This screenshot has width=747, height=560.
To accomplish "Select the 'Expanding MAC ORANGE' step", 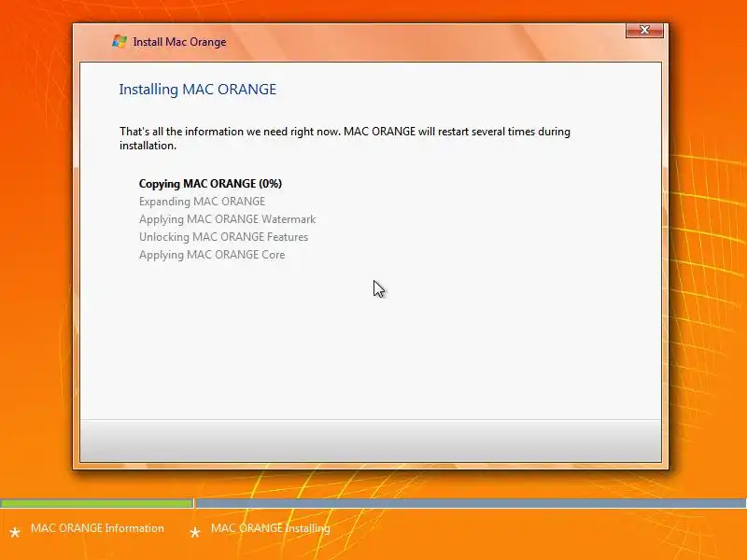I will (202, 202).
